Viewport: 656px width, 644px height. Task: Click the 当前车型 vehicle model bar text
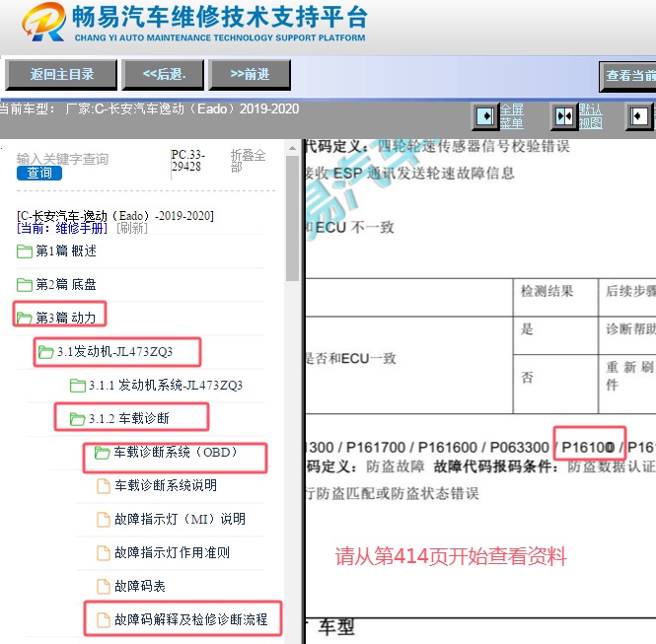coord(149,109)
